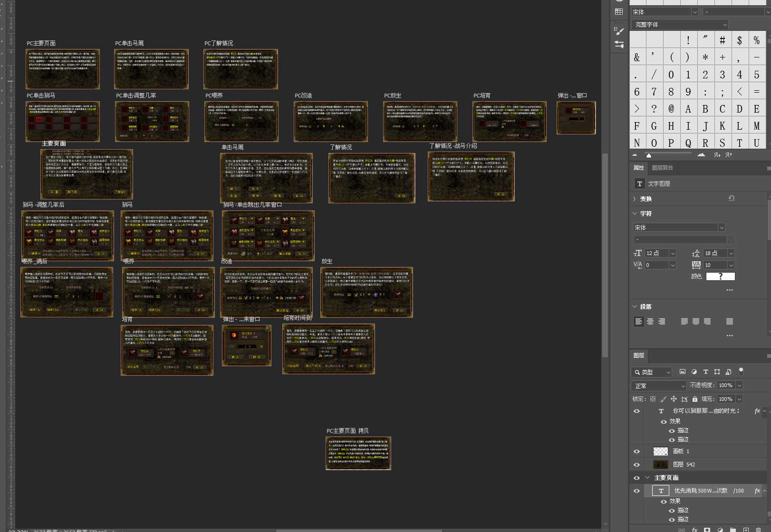Click the lock image pixels brush icon
The image size is (771, 532).
click(x=664, y=399)
